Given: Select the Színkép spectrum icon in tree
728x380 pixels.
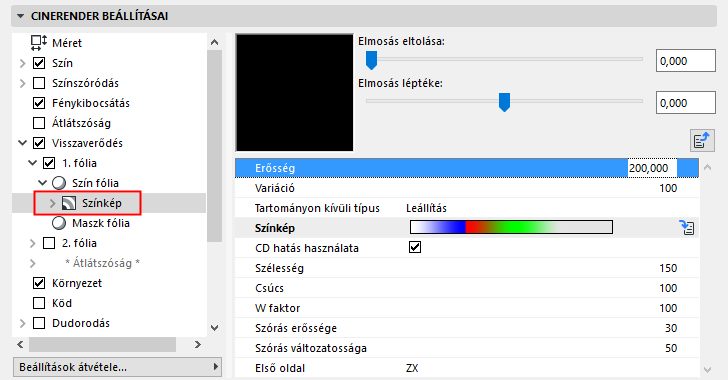Looking at the screenshot, I should (x=69, y=203).
